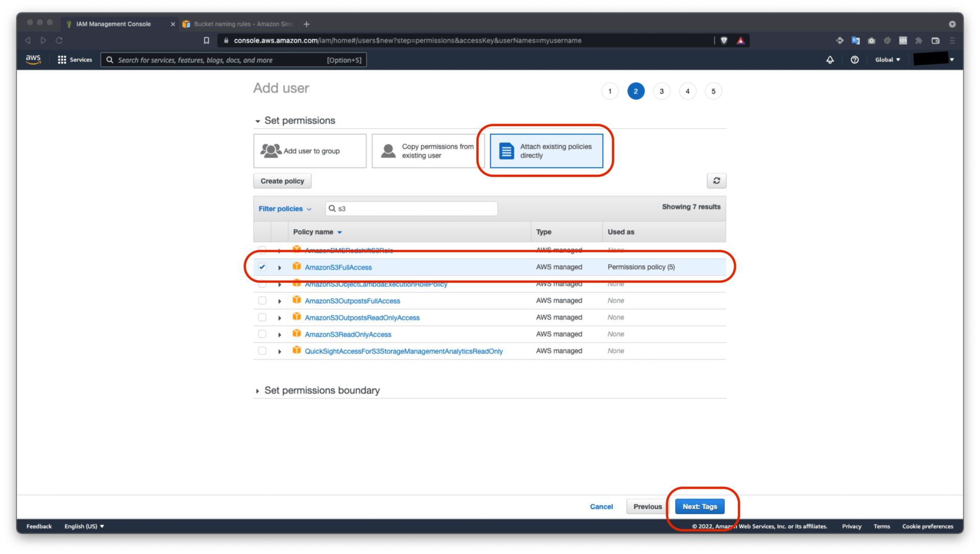Refresh the policy list
This screenshot has height=554, width=980.
tap(716, 180)
